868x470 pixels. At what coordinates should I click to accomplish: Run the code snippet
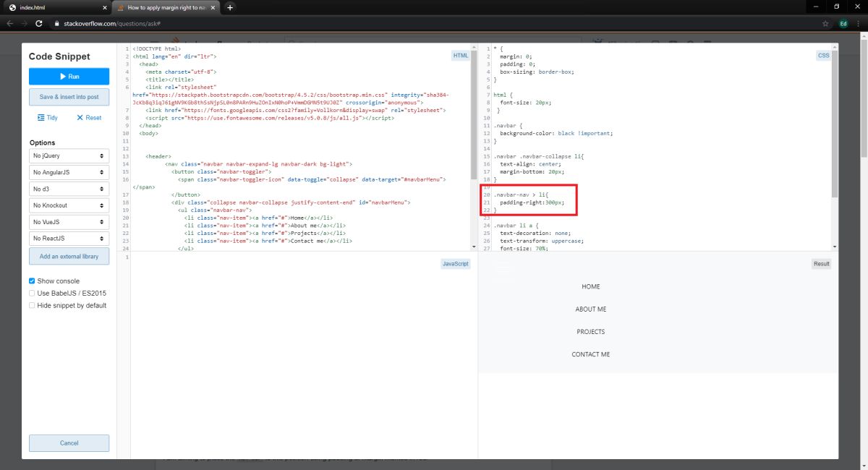coord(69,76)
